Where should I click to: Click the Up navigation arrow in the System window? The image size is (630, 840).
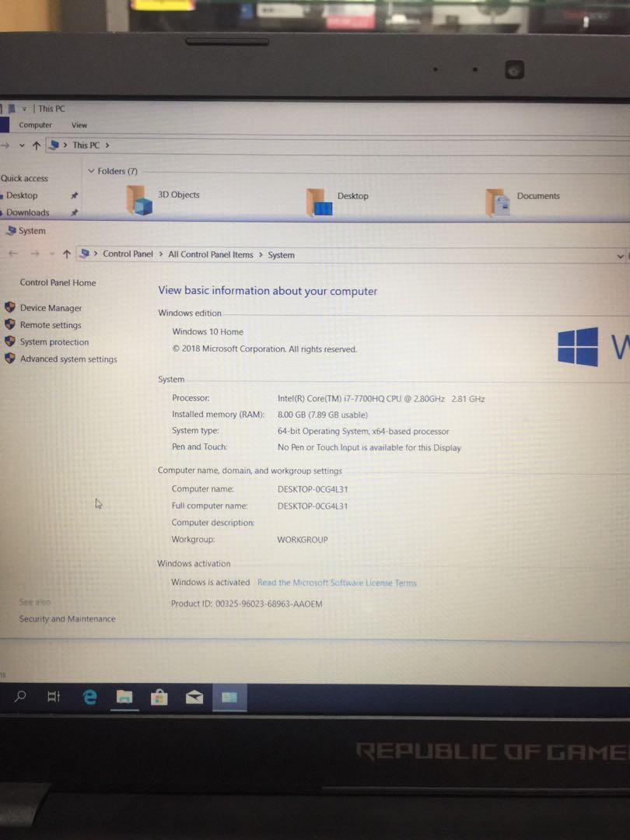pyautogui.click(x=66, y=254)
